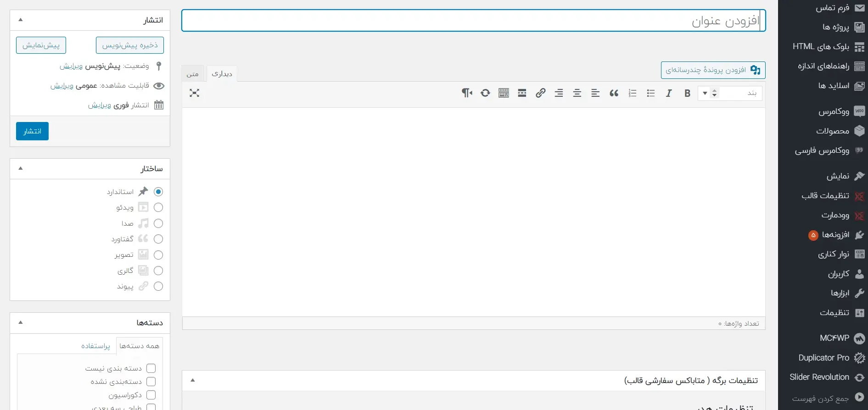The width and height of the screenshot is (868, 410).
Task: Select the ویدئو post format
Action: 158,207
